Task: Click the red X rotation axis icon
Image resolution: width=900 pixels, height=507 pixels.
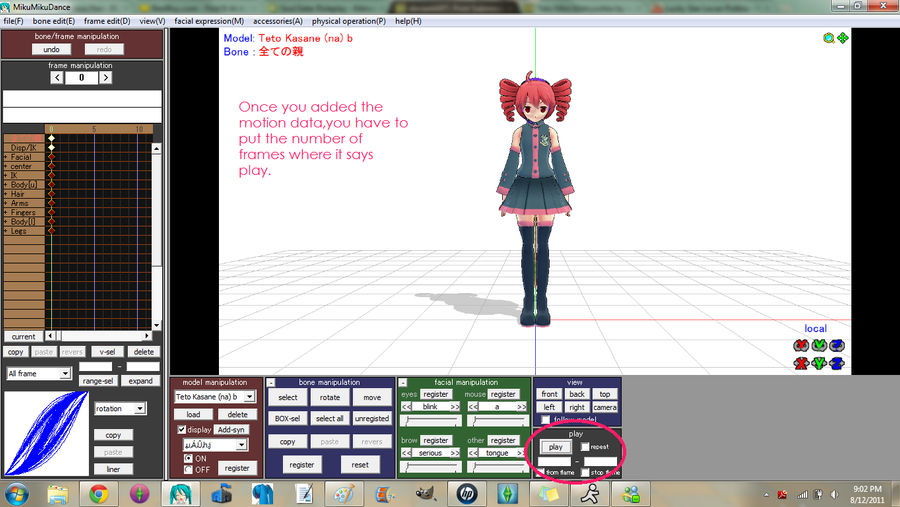Action: point(801,345)
